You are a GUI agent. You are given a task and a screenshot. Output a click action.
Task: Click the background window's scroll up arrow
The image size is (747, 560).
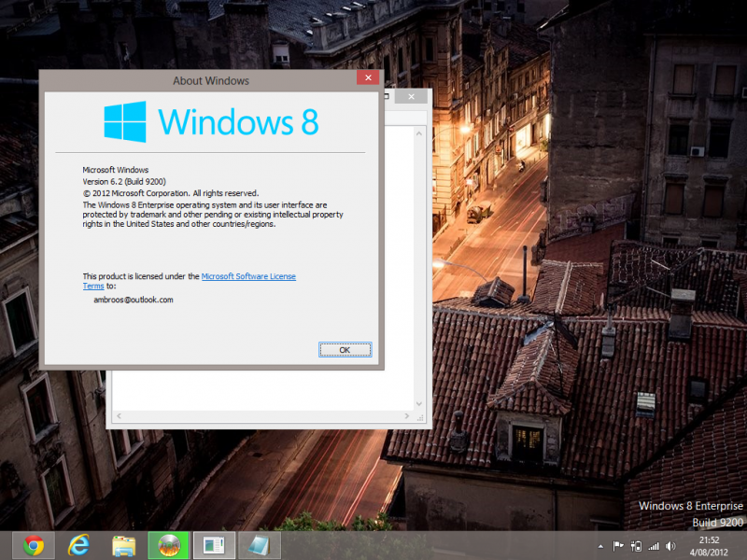pos(418,133)
